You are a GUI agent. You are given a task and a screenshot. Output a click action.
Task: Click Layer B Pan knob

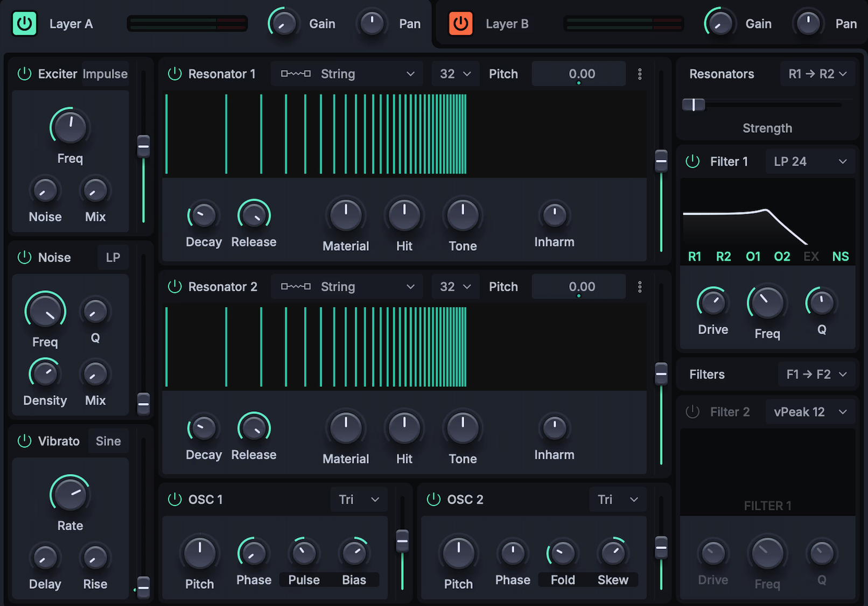[x=808, y=24]
